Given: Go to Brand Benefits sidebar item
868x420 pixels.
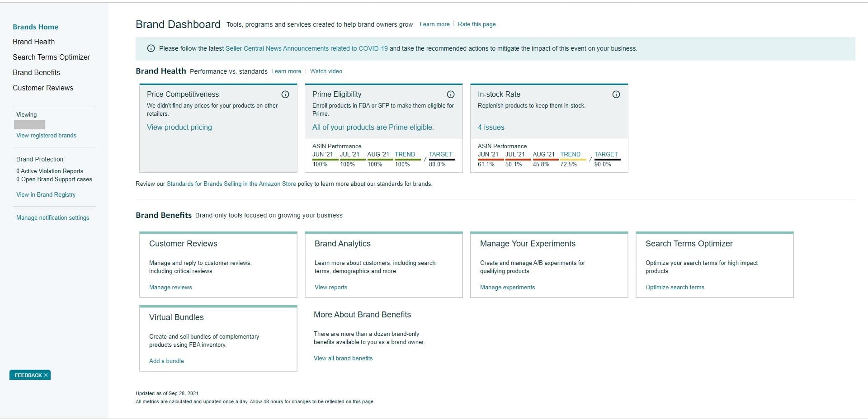Looking at the screenshot, I should pos(36,72).
